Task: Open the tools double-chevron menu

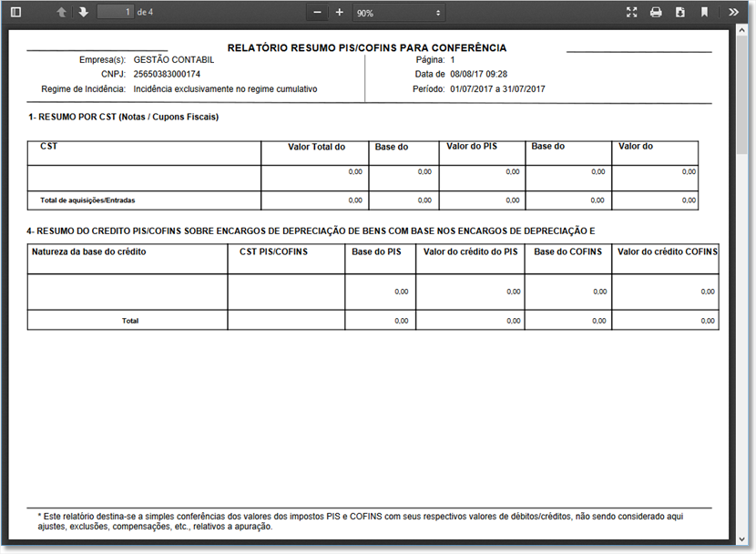Action: tap(733, 13)
